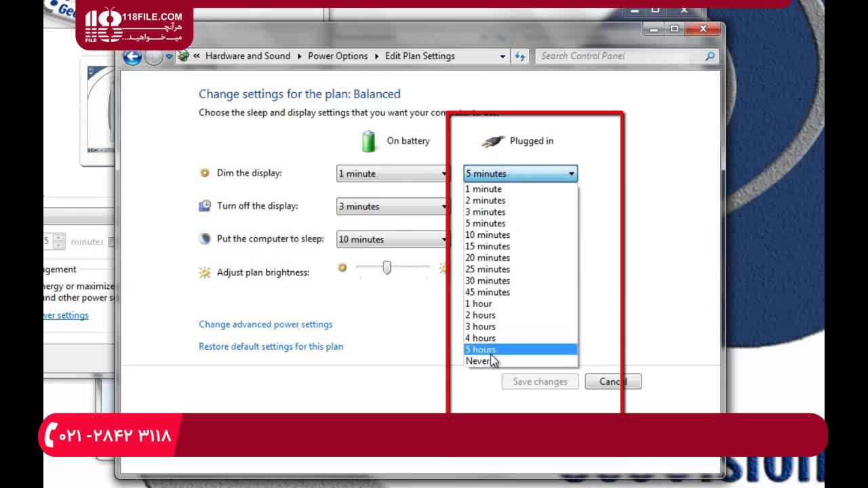Click the sleep moon icon
The height and width of the screenshot is (488, 868).
pyautogui.click(x=205, y=239)
